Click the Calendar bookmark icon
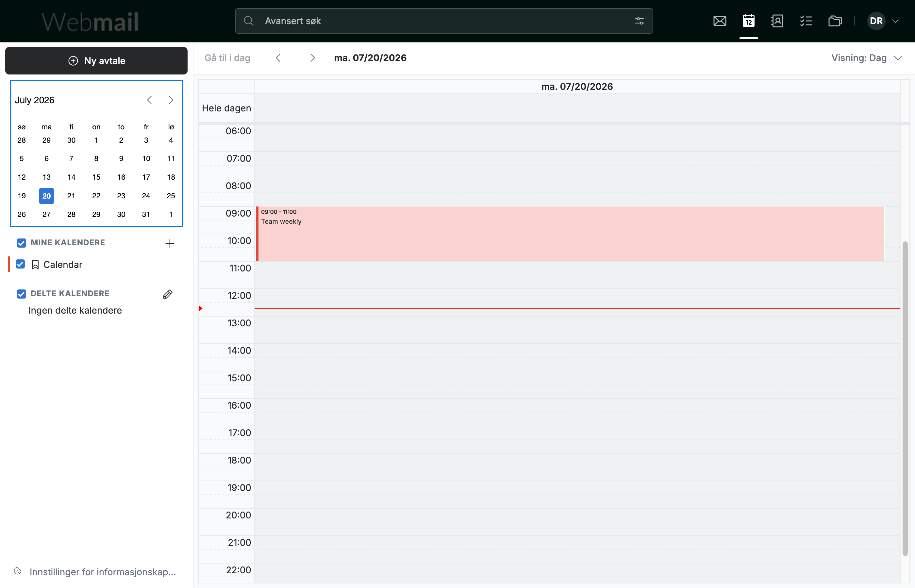The width and height of the screenshot is (915, 588). [x=35, y=265]
